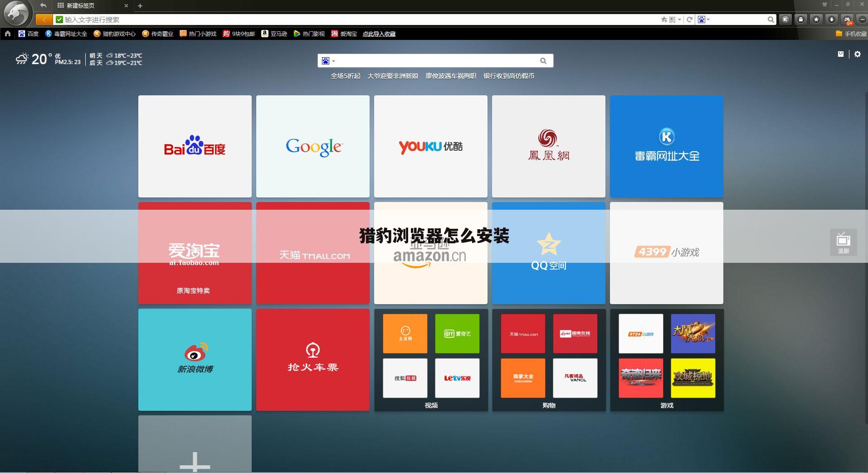Open 土豆网 in the 视频 group
This screenshot has width=868, height=473.
tap(405, 334)
